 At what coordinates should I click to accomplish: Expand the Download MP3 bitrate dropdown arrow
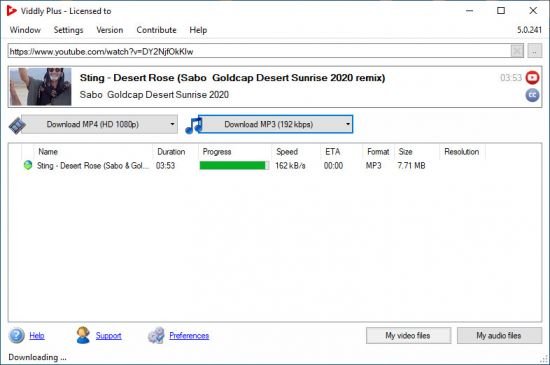pyautogui.click(x=348, y=124)
